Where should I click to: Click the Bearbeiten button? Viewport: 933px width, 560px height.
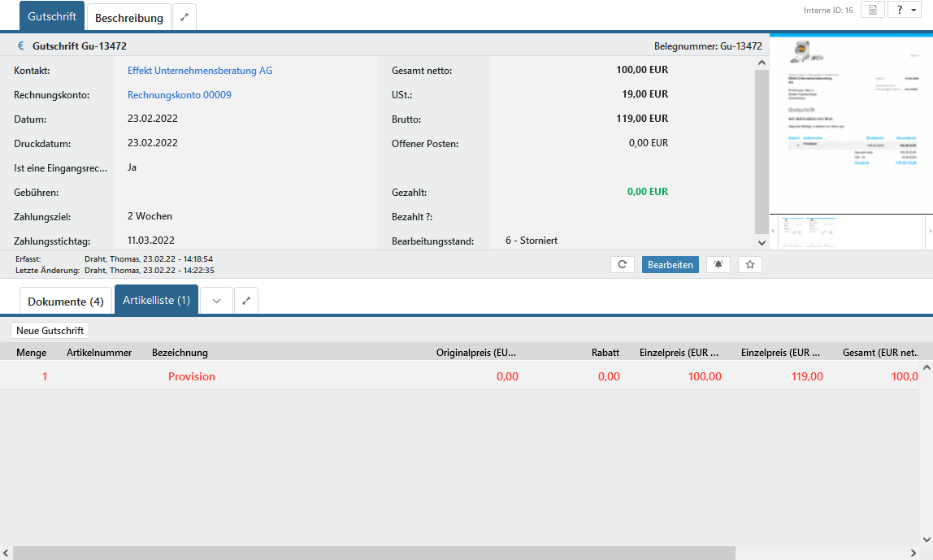pyautogui.click(x=670, y=265)
